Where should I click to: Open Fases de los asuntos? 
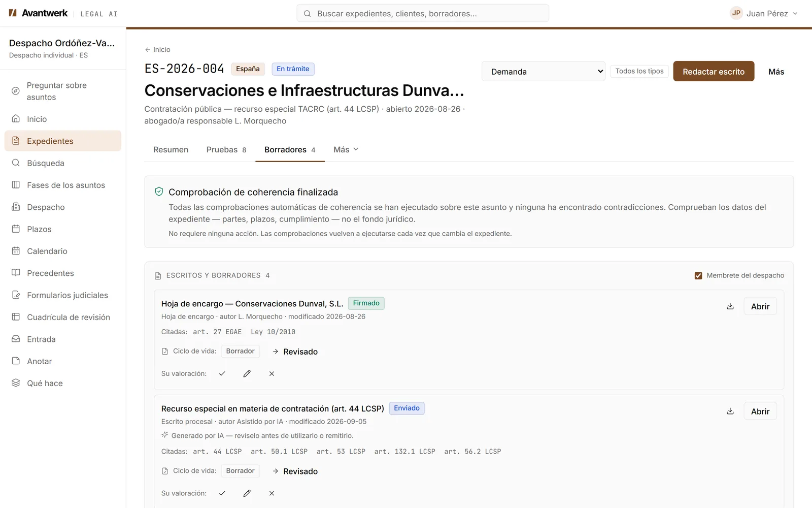(63, 185)
